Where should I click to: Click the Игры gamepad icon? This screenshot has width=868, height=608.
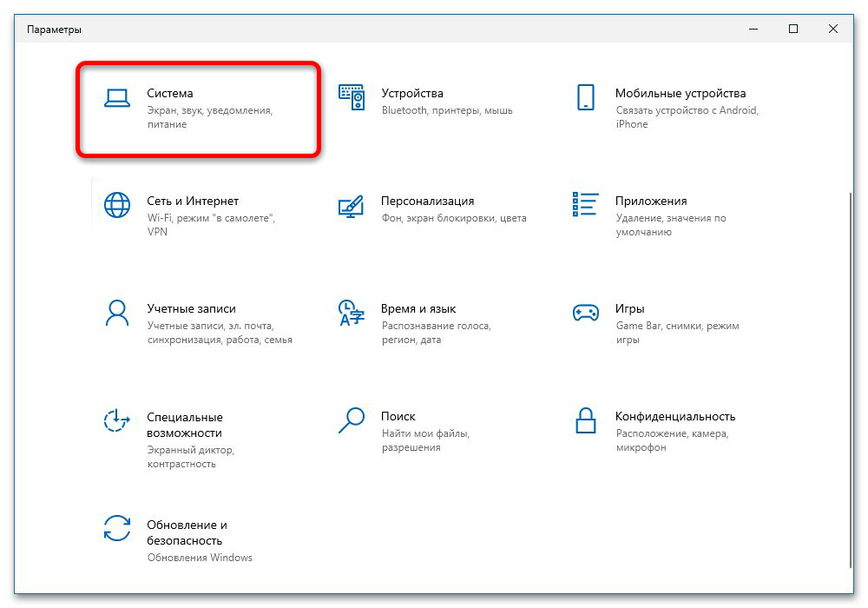pyautogui.click(x=586, y=313)
